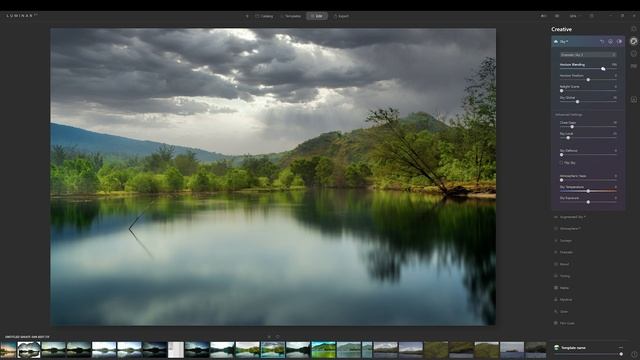The height and width of the screenshot is (360, 640).
Task: Click the Sky Temperature slider
Action: [588, 191]
